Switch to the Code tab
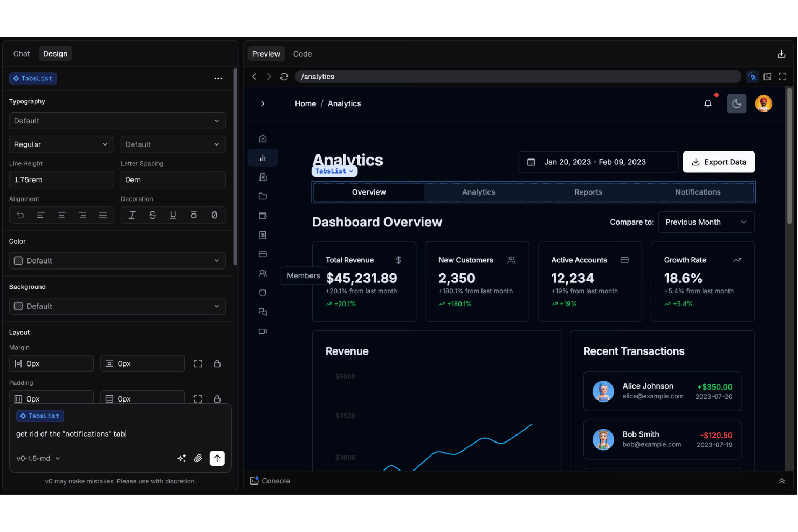The width and height of the screenshot is (798, 532). [302, 54]
